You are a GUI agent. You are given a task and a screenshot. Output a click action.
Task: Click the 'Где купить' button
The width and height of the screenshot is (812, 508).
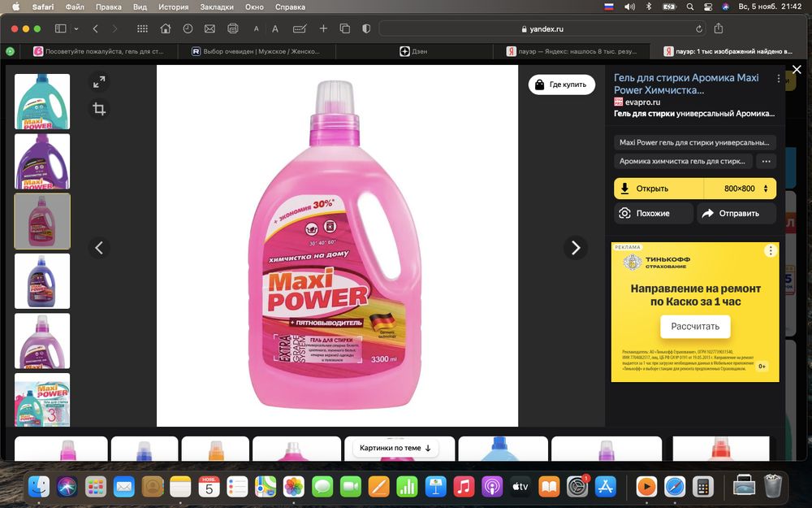[x=561, y=85]
